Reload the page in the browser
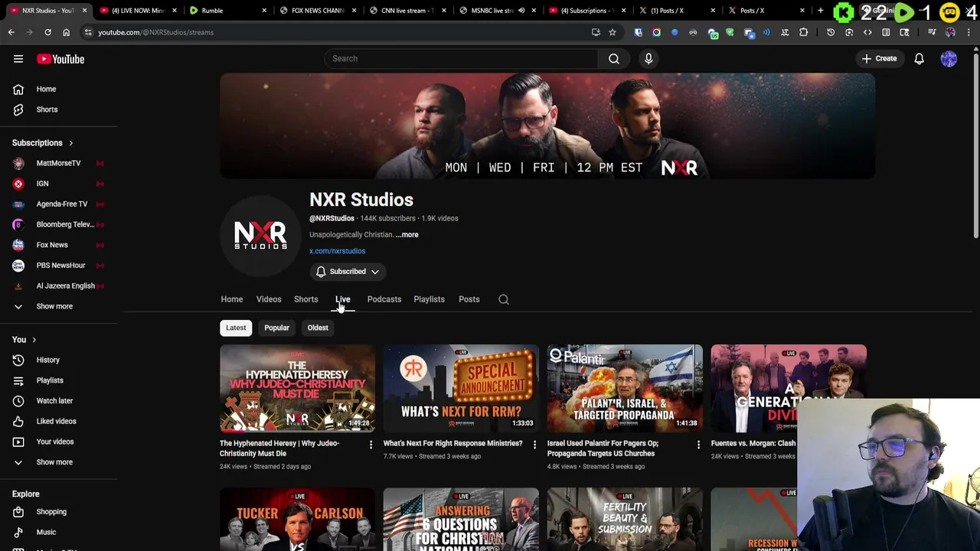Viewport: 980px width, 551px height. pos(47,32)
